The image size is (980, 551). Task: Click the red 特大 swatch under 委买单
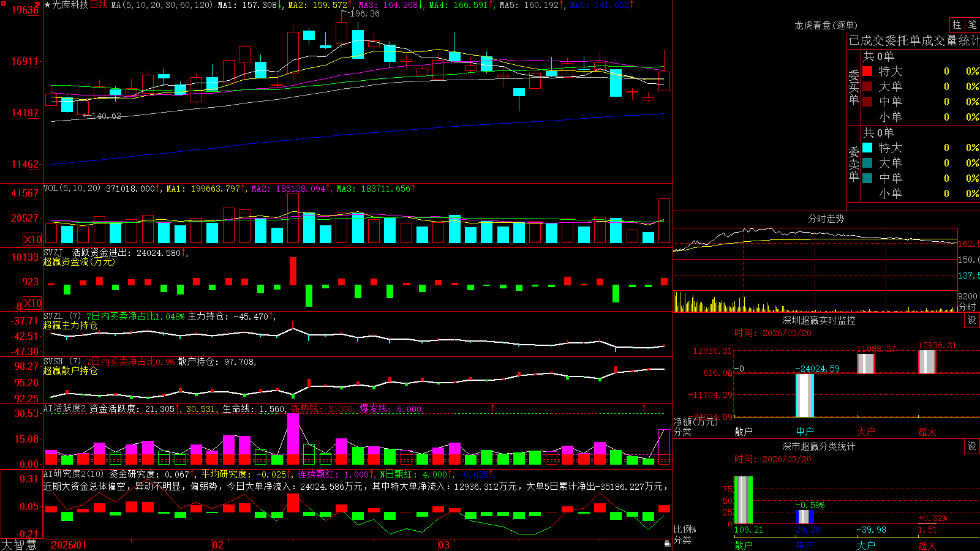(x=867, y=71)
